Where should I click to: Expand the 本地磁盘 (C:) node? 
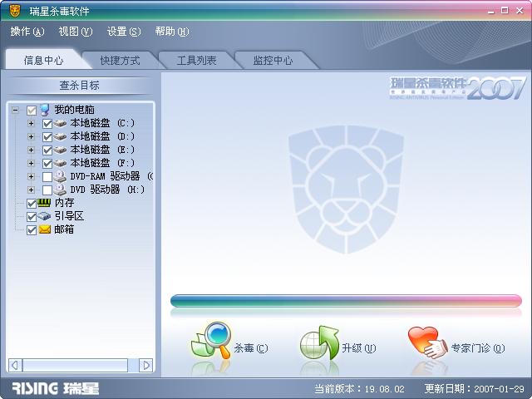click(31, 123)
